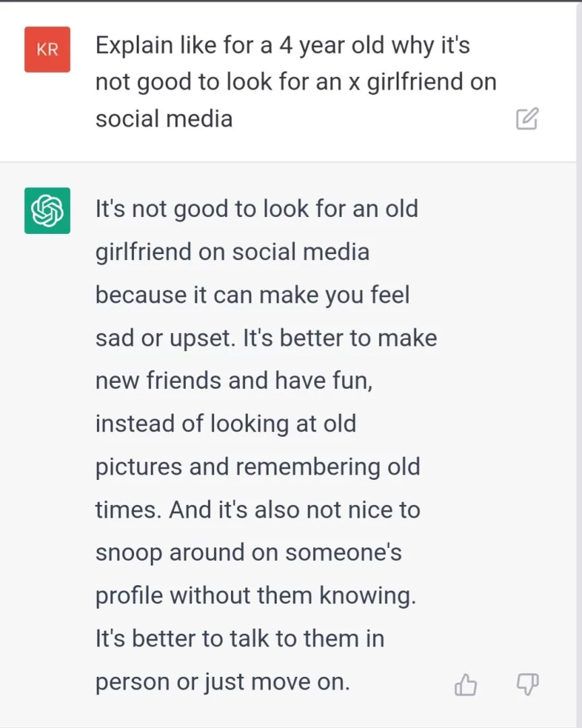This screenshot has height=728, width=582.
Task: Click the line "because it can make you feel"
Action: pyautogui.click(x=253, y=295)
